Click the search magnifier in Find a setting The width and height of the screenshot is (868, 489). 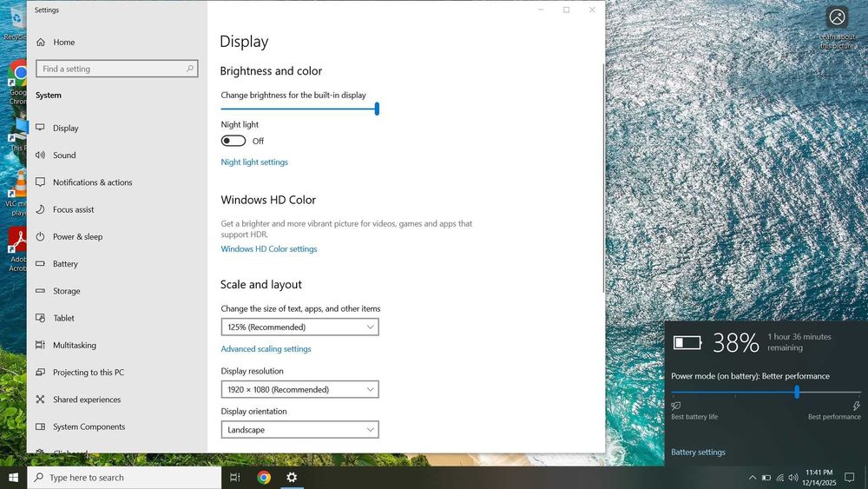[x=190, y=69]
